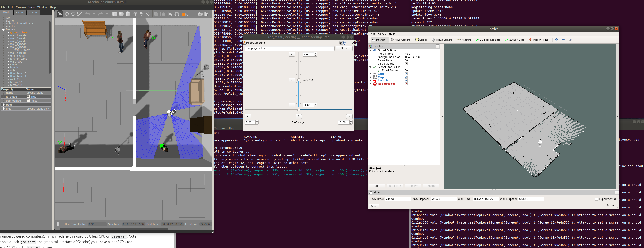Select the rotate mode tool
The image size is (644, 248).
73,14
